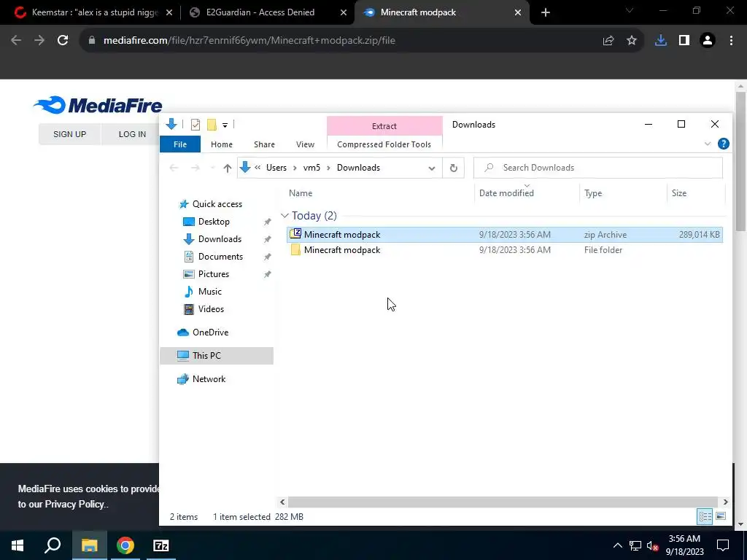This screenshot has height=560, width=747.
Task: Open address bar history dropdown
Action: pos(432,168)
